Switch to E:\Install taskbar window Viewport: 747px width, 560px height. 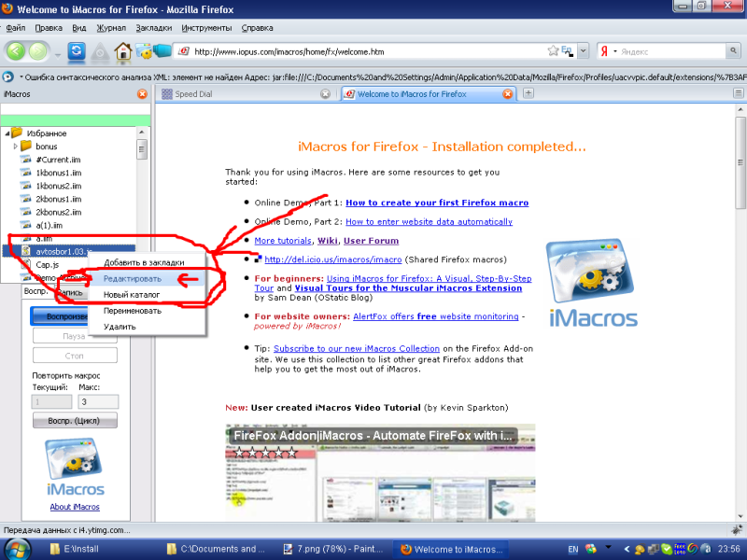(77, 549)
